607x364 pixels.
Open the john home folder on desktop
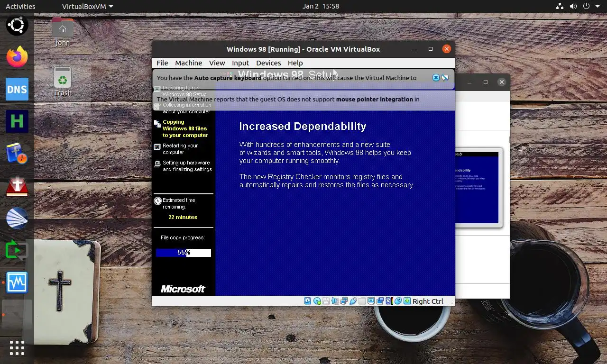(x=63, y=32)
